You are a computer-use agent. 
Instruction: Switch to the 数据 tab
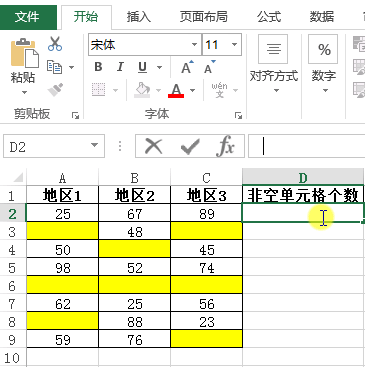point(322,17)
